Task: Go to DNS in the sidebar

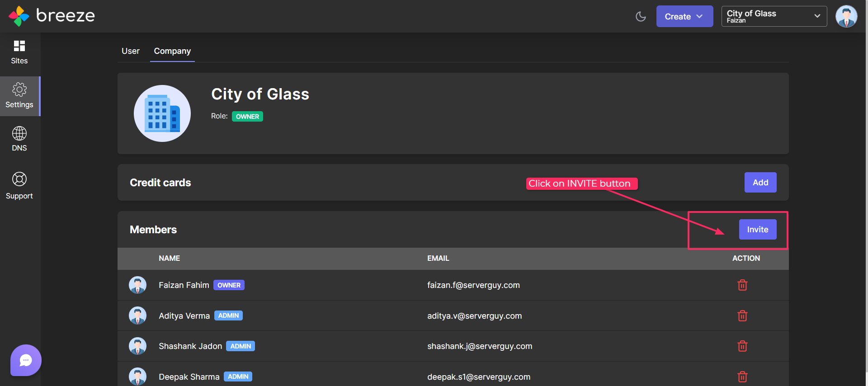Action: pos(19,139)
